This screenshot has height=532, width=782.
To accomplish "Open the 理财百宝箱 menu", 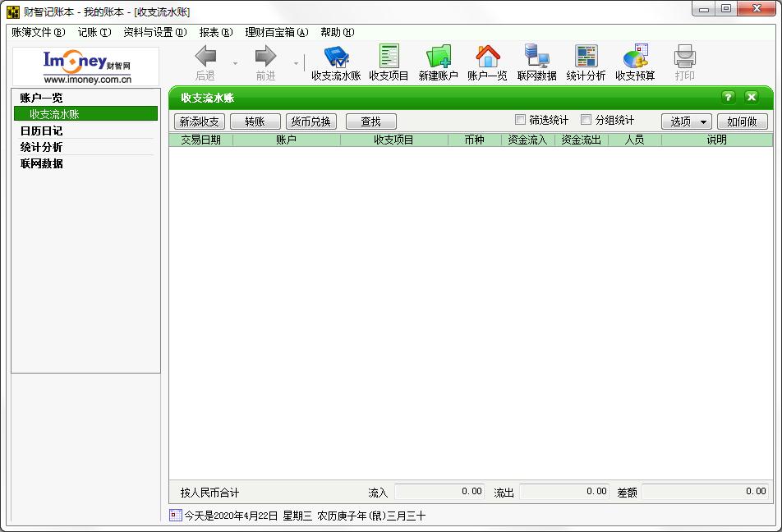I will coord(277,32).
